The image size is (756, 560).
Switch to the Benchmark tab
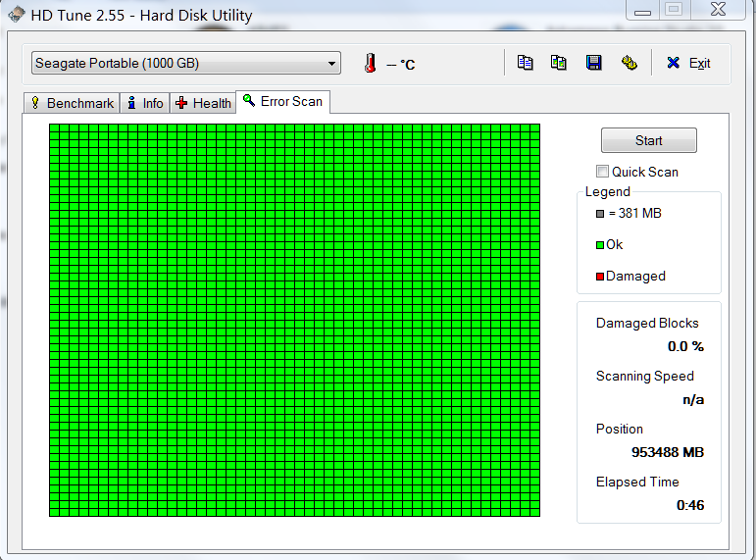73,103
